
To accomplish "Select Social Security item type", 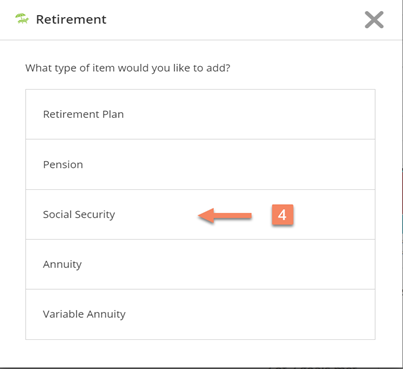I will tap(200, 215).
